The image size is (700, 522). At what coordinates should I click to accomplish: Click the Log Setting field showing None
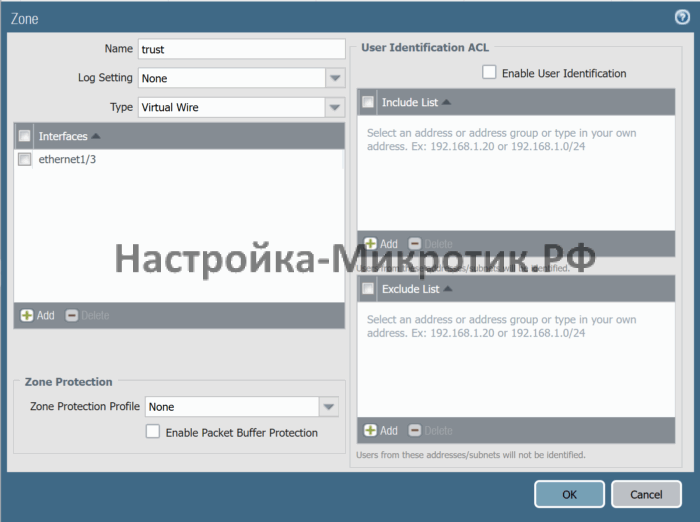(232, 78)
